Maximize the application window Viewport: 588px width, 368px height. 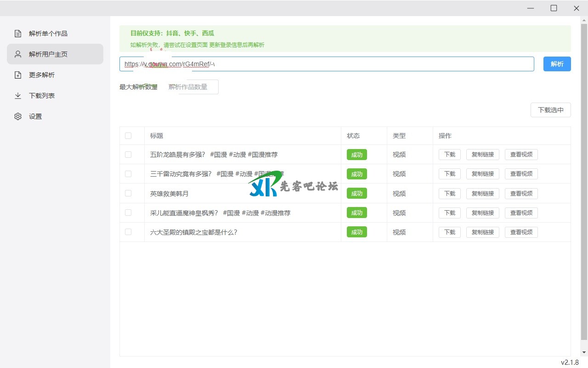[554, 8]
